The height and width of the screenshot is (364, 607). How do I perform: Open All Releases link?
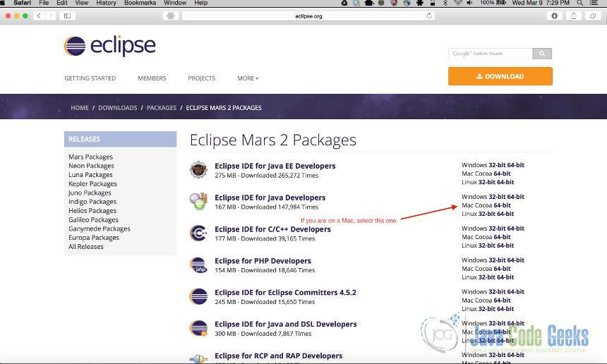coord(86,246)
